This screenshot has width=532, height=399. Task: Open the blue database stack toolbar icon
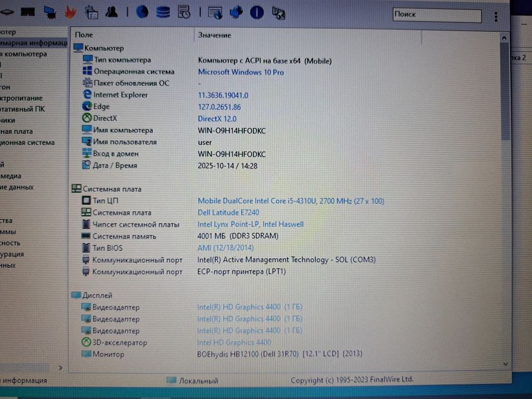click(163, 12)
